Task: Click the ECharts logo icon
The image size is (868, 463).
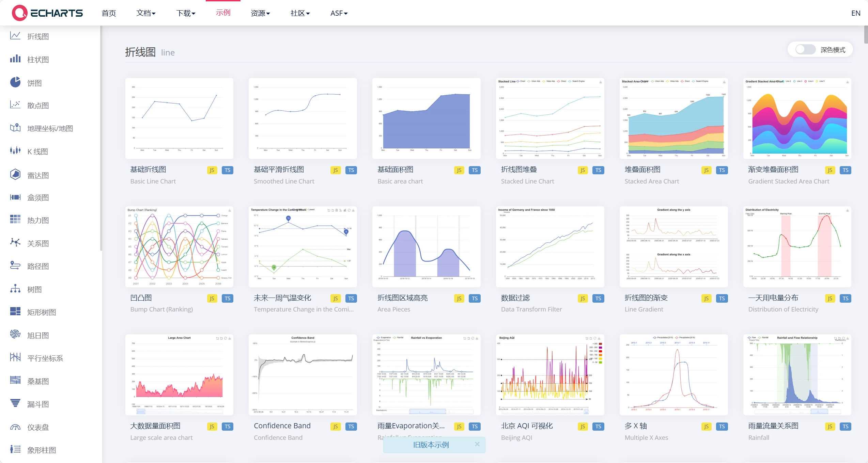Action: pos(19,13)
